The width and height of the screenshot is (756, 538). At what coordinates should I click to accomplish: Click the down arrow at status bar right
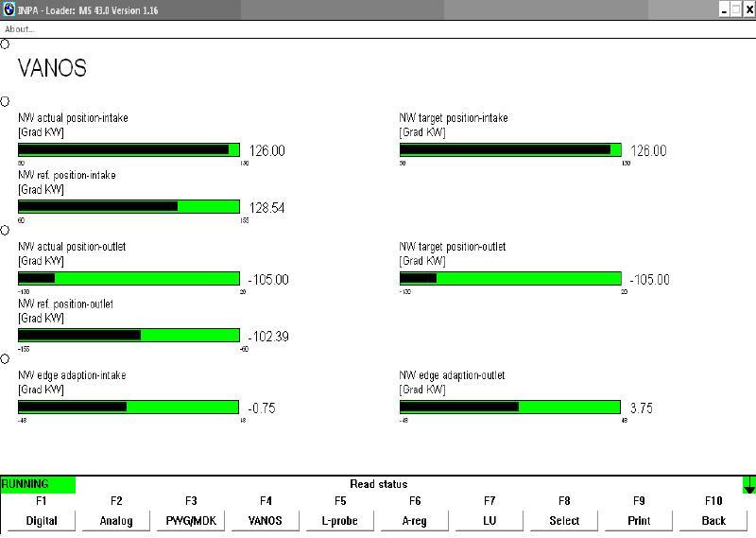tap(748, 486)
